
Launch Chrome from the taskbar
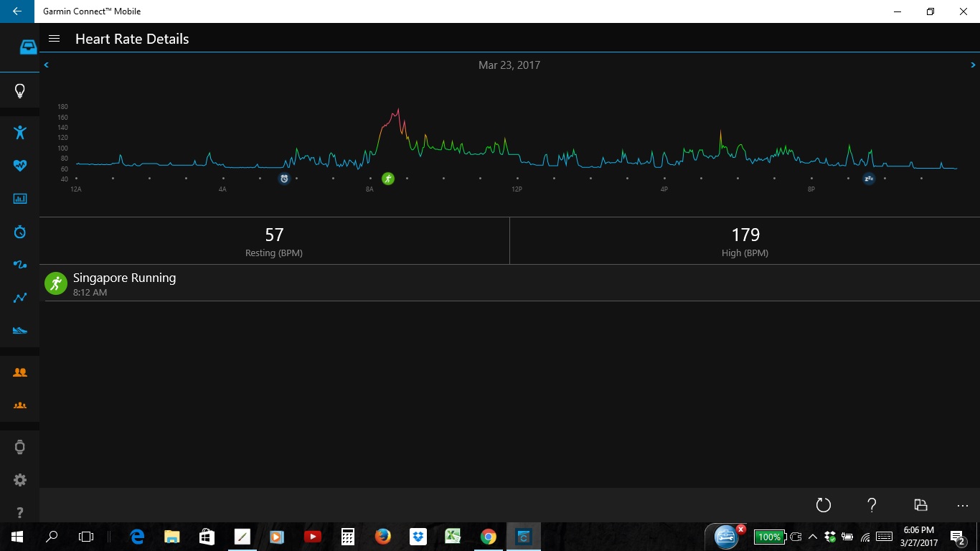[x=488, y=537]
